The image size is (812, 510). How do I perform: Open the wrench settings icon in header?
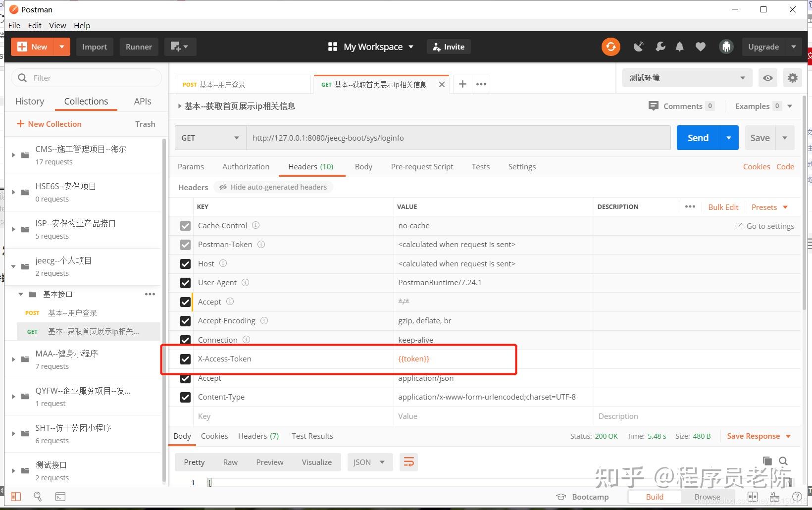click(x=660, y=47)
